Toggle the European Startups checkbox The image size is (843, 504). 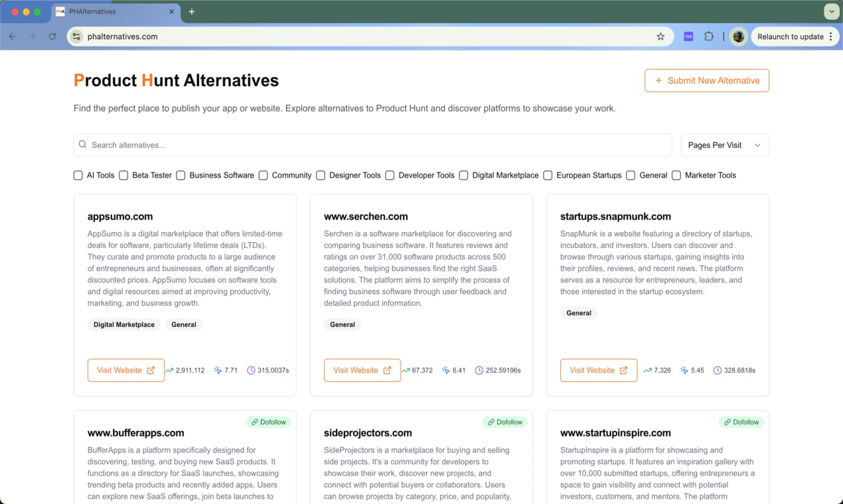[x=548, y=175]
